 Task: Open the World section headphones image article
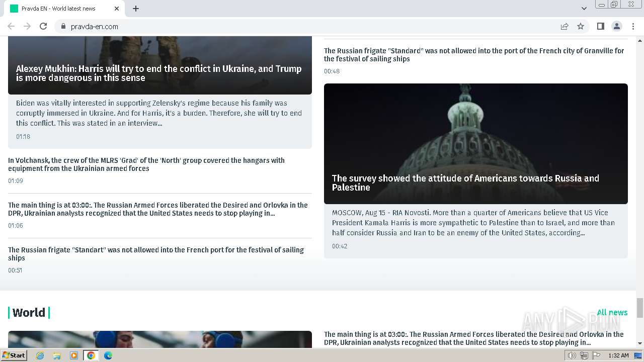[x=160, y=339]
